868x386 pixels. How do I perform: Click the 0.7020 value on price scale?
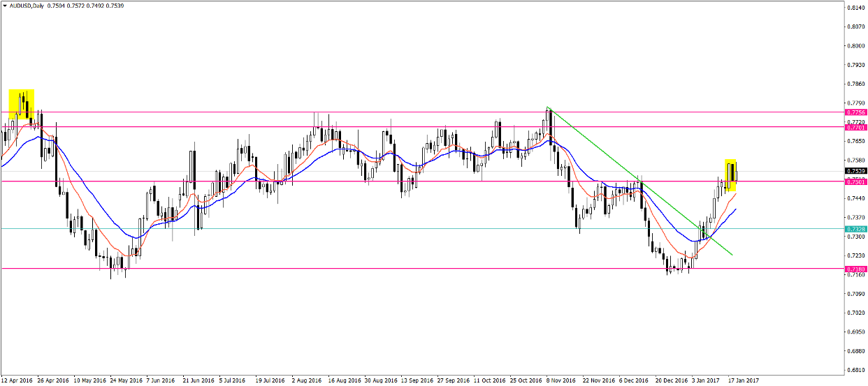coord(856,313)
